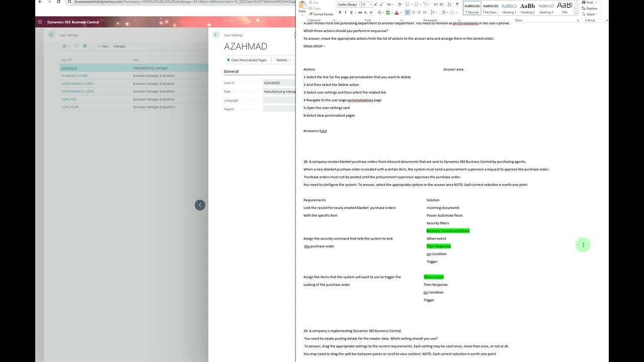Click the site information icon in address bar
Image resolution: width=644 pixels, height=362 pixels.
point(70,2)
